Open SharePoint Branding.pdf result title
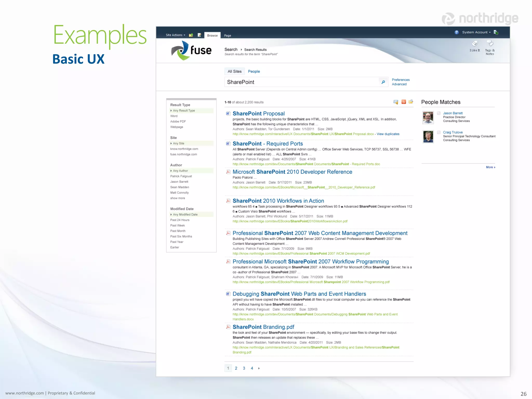Screen dimensions: 532x399 (x=263, y=327)
